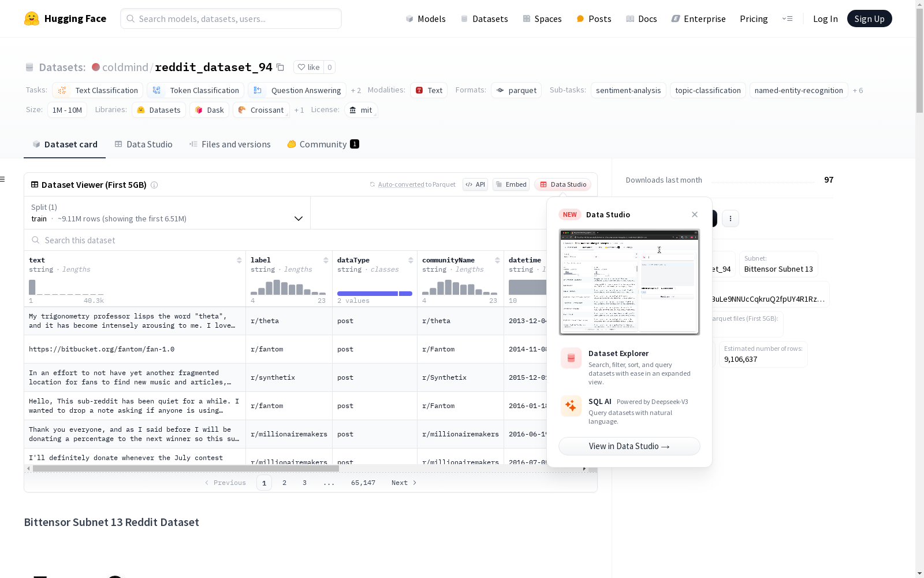Sort by the communityName column
924x578 pixels.
[x=497, y=260]
